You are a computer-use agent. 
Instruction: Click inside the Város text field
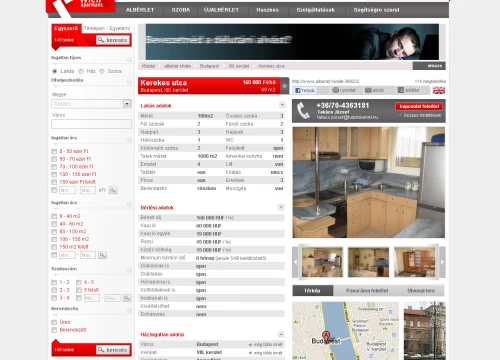coord(91,124)
